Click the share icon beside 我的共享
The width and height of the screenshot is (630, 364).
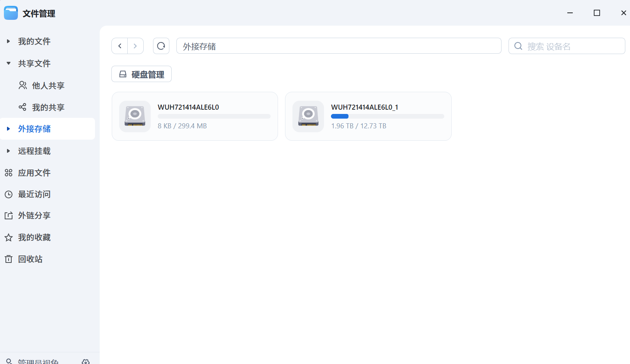(23, 107)
